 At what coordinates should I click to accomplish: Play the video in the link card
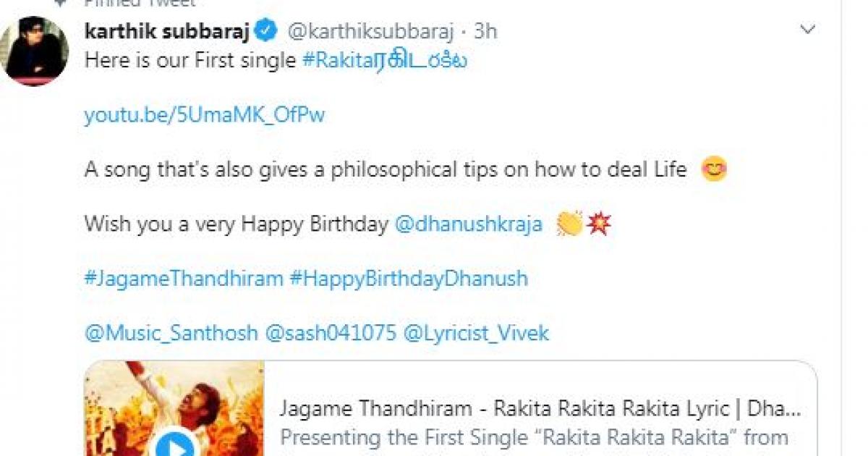point(174,444)
